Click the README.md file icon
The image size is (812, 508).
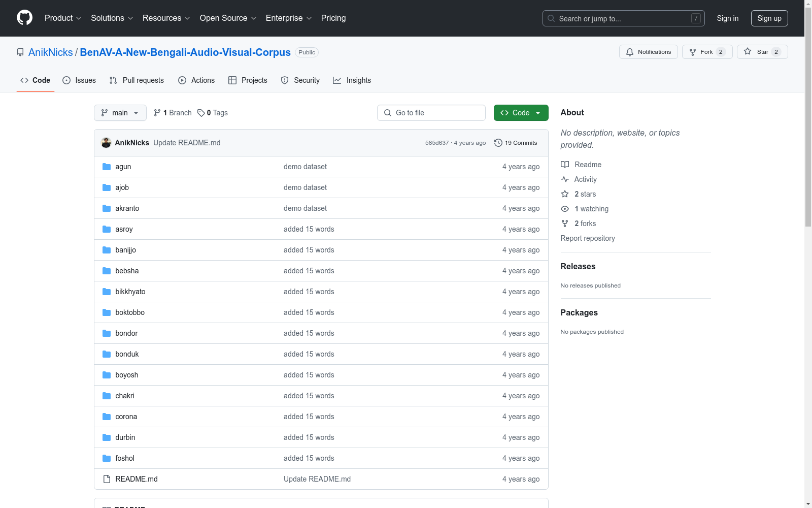click(107, 479)
